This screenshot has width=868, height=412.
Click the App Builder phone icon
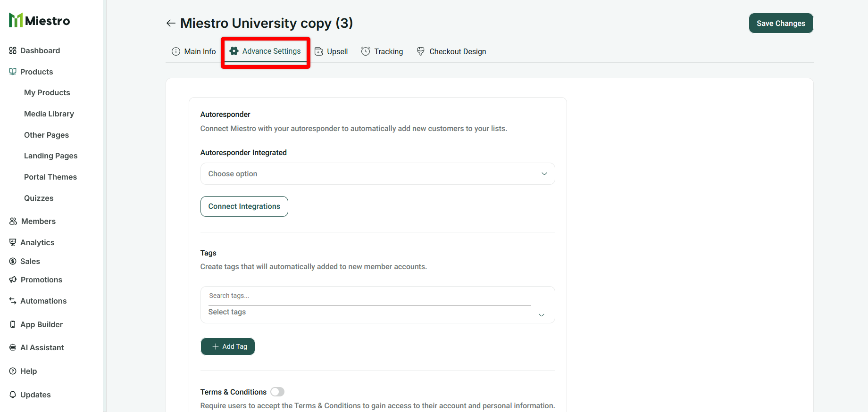[13, 324]
